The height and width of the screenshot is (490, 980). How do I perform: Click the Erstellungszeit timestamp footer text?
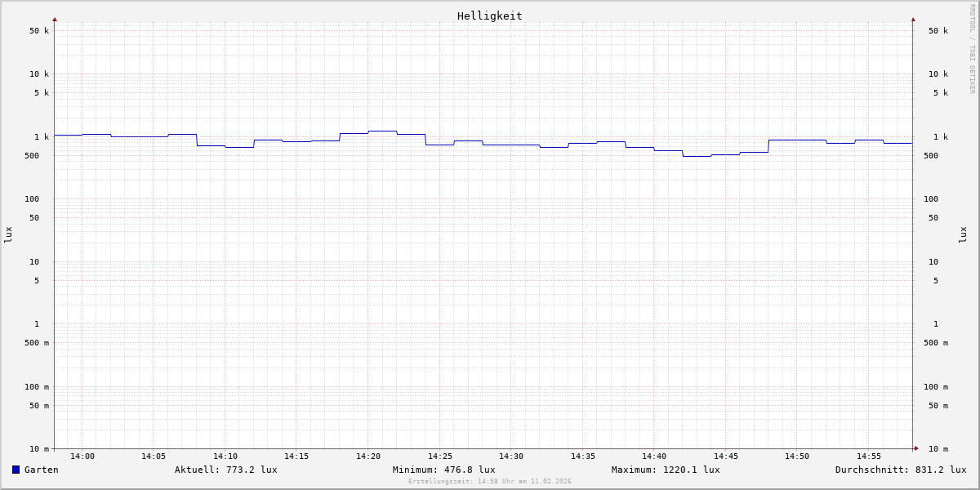490,481
